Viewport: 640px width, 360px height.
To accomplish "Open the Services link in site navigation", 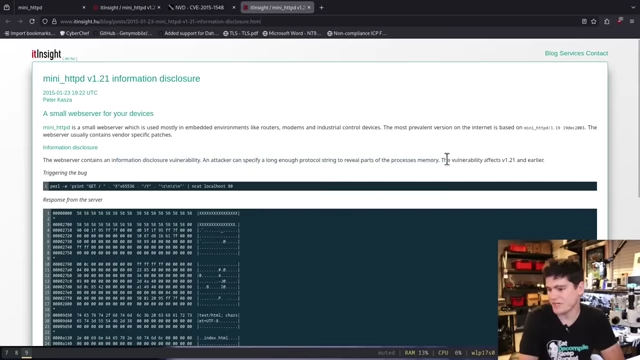I will (x=571, y=53).
